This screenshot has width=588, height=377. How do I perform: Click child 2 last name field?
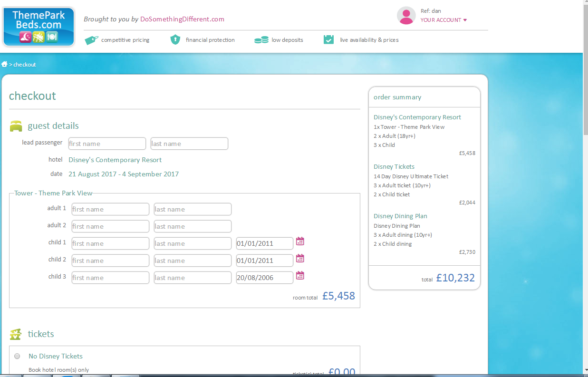[x=193, y=261]
